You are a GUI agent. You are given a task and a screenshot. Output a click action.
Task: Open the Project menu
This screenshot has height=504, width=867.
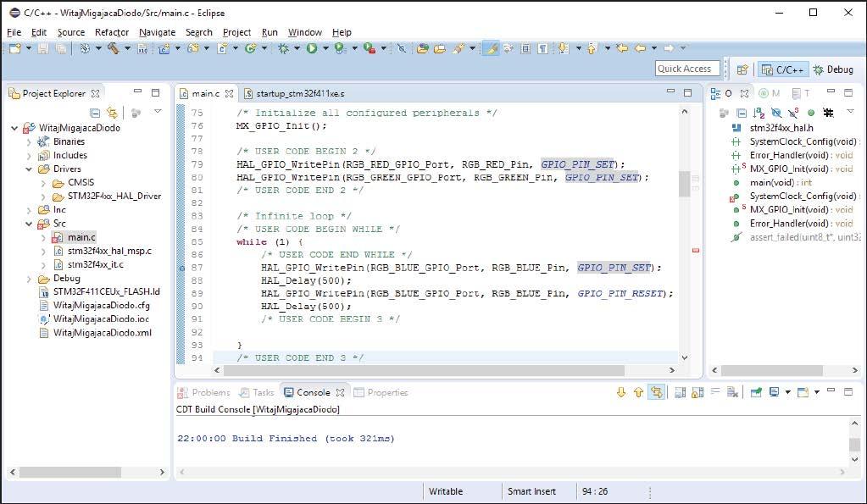tap(236, 32)
